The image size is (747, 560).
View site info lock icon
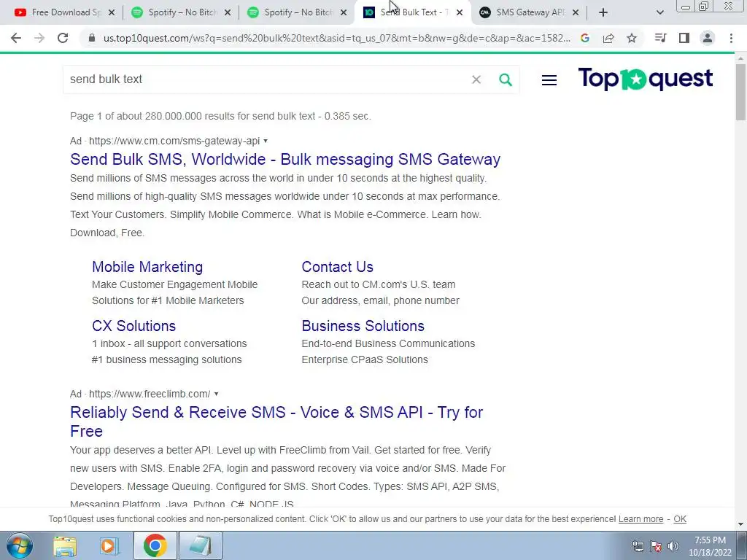92,38
